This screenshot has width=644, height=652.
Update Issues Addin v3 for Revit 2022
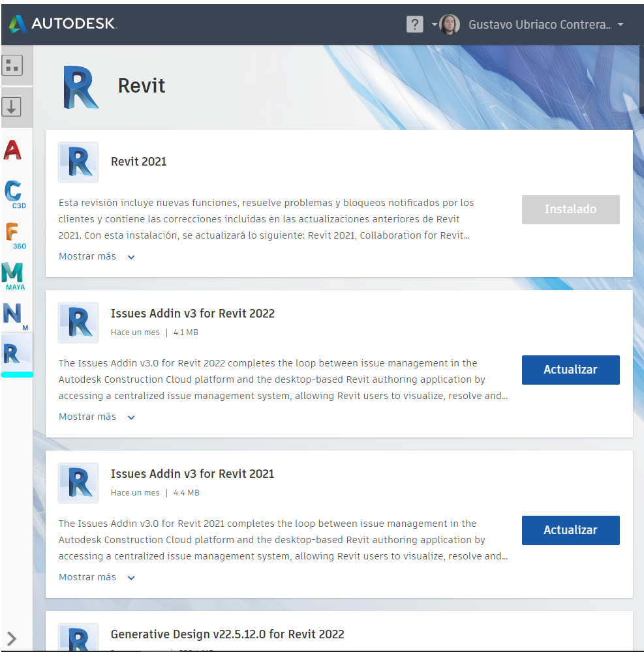tap(570, 370)
